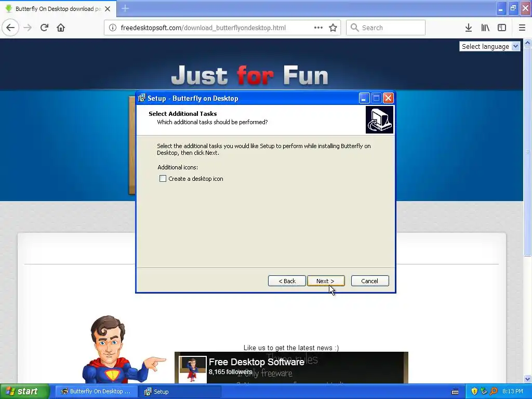Viewport: 532px width, 399px height.
Task: Toggle the sidebar icon in toolbar
Action: click(502, 28)
